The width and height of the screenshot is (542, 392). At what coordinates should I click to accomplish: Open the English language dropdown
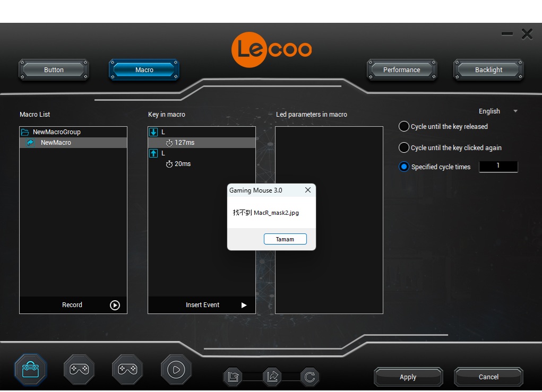click(498, 111)
